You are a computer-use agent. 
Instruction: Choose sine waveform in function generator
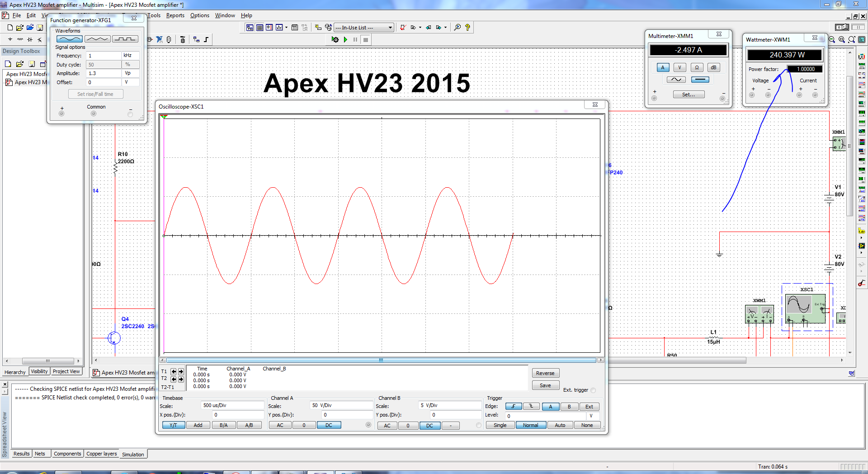pyautogui.click(x=70, y=39)
